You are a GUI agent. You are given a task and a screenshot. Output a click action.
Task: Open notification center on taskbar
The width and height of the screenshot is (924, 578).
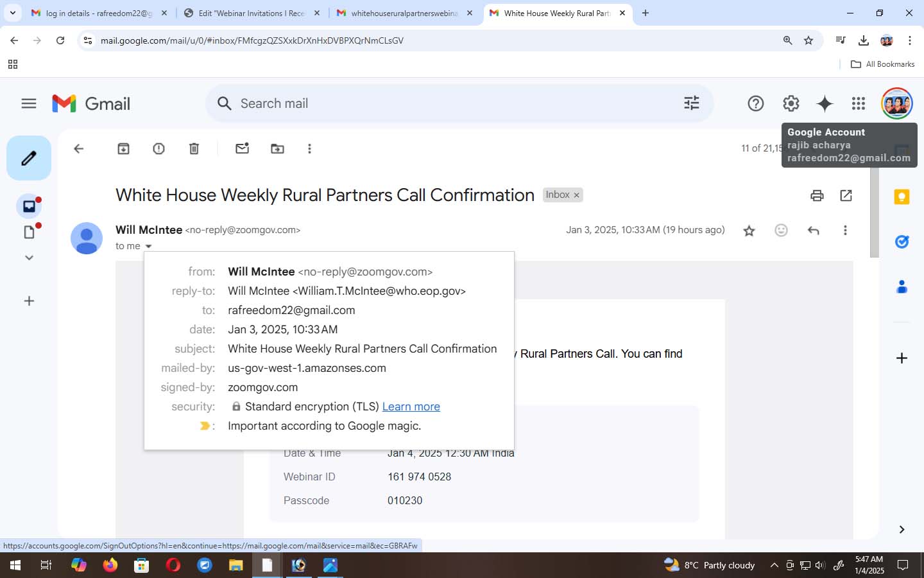(903, 565)
